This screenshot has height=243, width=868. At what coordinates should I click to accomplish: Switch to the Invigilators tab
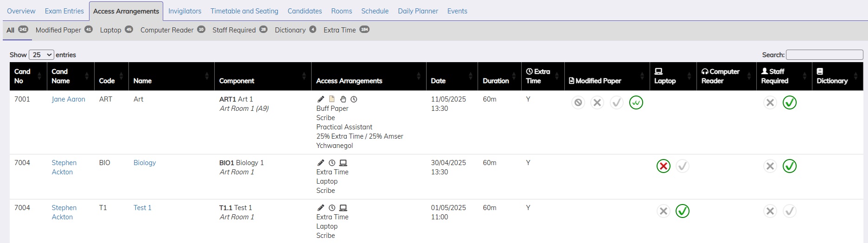tap(185, 11)
